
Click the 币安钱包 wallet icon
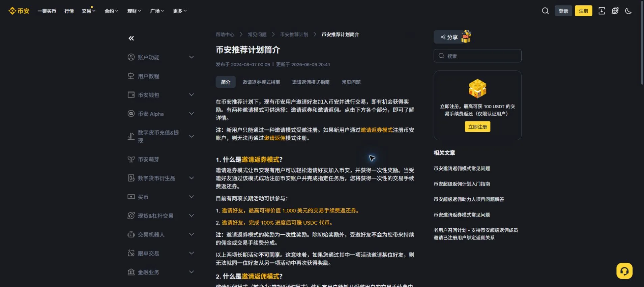(131, 95)
